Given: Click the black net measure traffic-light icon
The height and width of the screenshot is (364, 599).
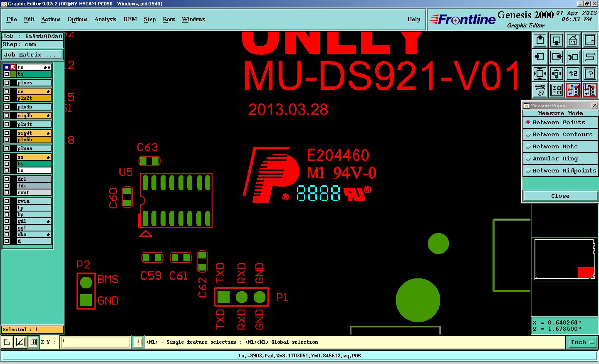Looking at the screenshot, I should coord(590,90).
